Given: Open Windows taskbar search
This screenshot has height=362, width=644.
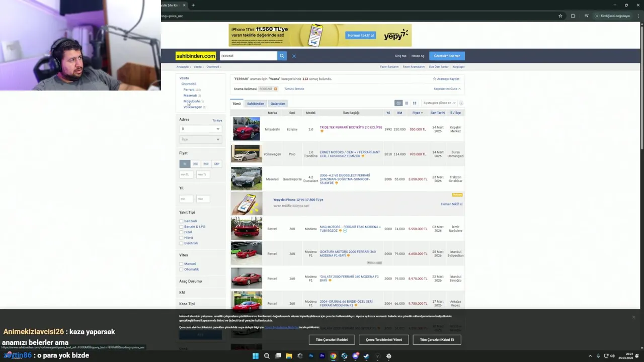Looking at the screenshot, I should (267, 356).
